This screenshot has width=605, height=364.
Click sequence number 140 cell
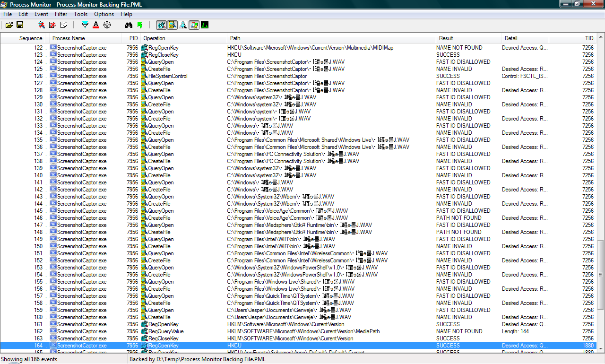coord(38,175)
